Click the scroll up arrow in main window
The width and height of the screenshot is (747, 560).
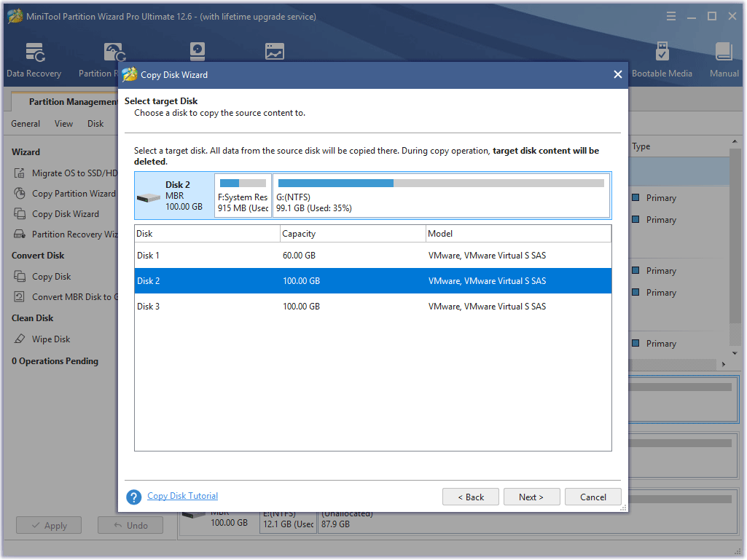click(x=735, y=142)
